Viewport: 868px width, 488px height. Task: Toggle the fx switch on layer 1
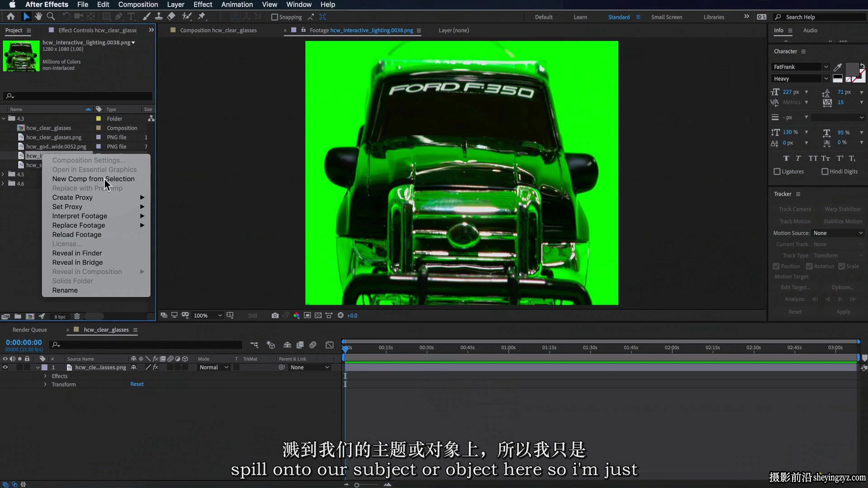click(x=156, y=367)
